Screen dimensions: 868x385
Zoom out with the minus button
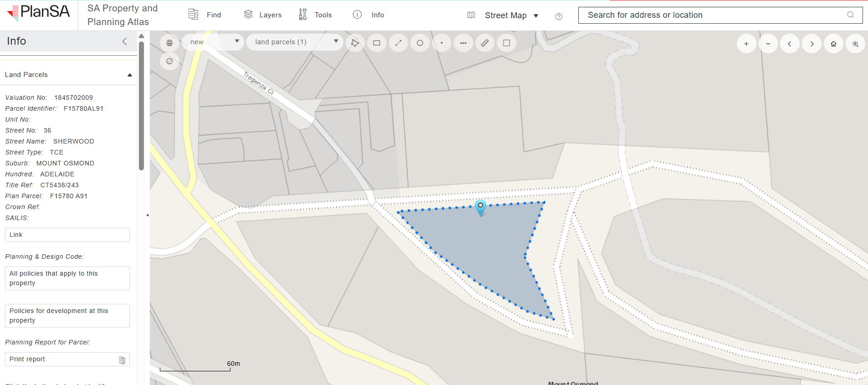(768, 44)
